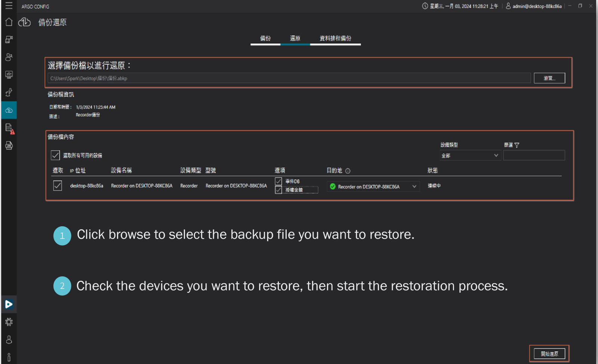Click the 篩選 filter text field

(x=534, y=155)
